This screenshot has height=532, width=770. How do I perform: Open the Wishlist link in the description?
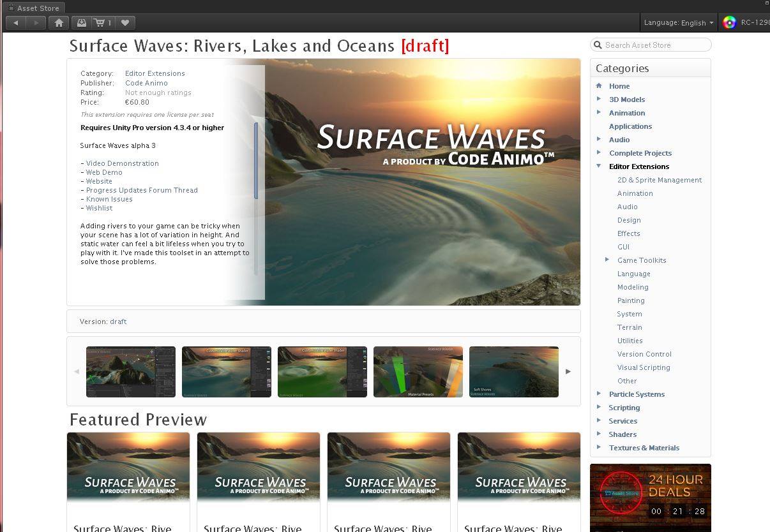click(x=99, y=208)
